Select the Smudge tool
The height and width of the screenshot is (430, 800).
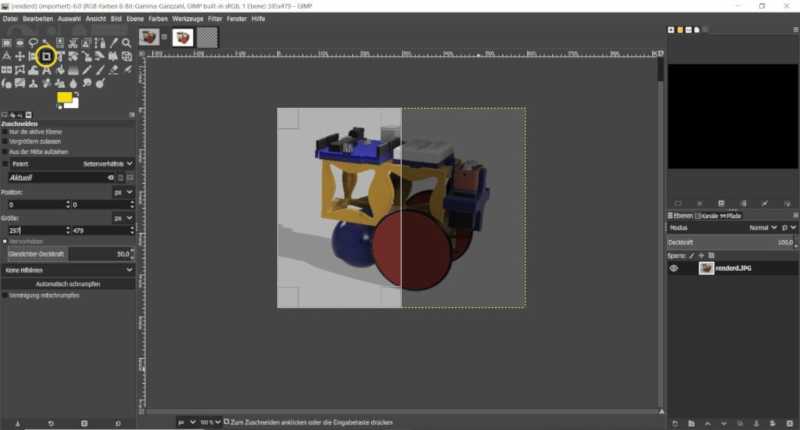(x=87, y=83)
